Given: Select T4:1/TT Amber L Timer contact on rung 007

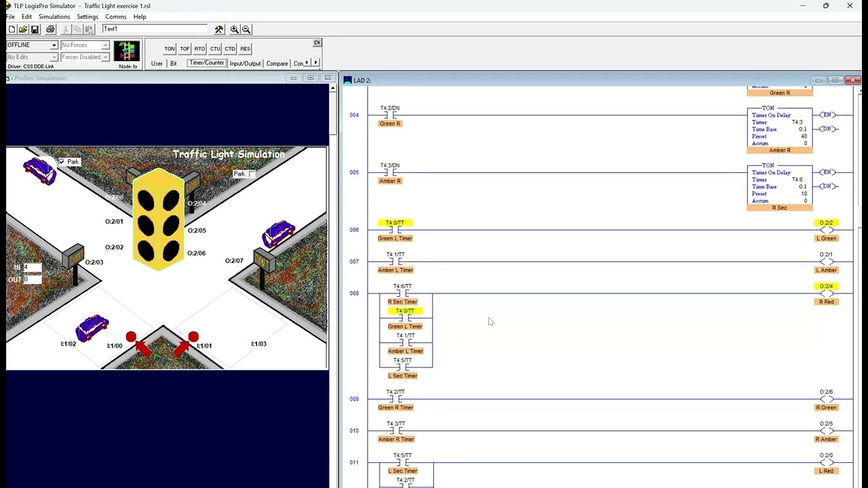Looking at the screenshot, I should click(395, 262).
